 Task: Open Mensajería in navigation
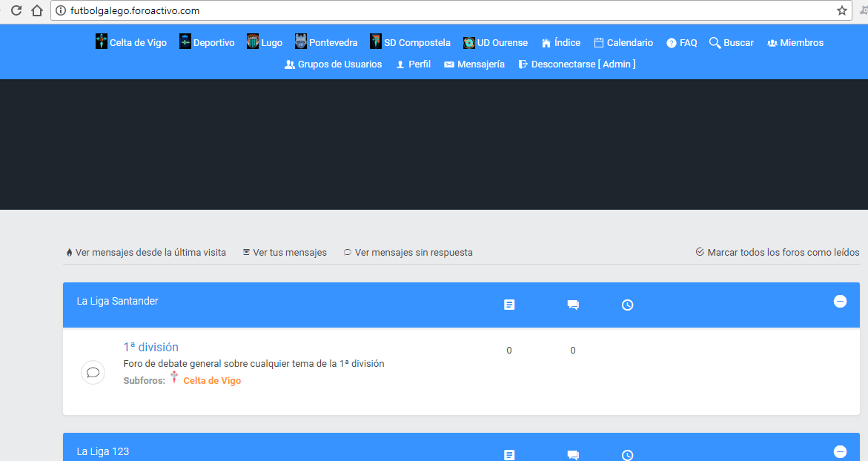point(481,64)
